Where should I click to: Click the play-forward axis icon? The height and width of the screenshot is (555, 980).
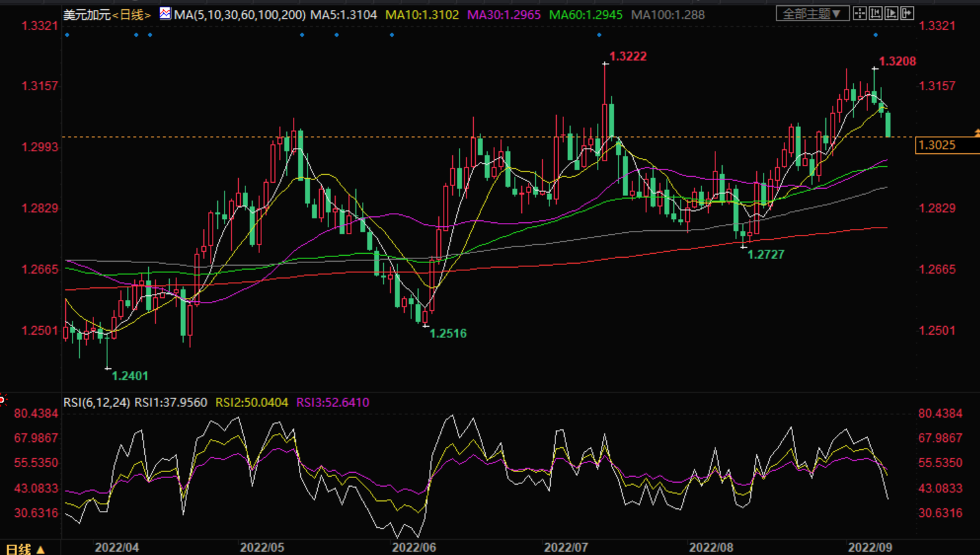[891, 13]
